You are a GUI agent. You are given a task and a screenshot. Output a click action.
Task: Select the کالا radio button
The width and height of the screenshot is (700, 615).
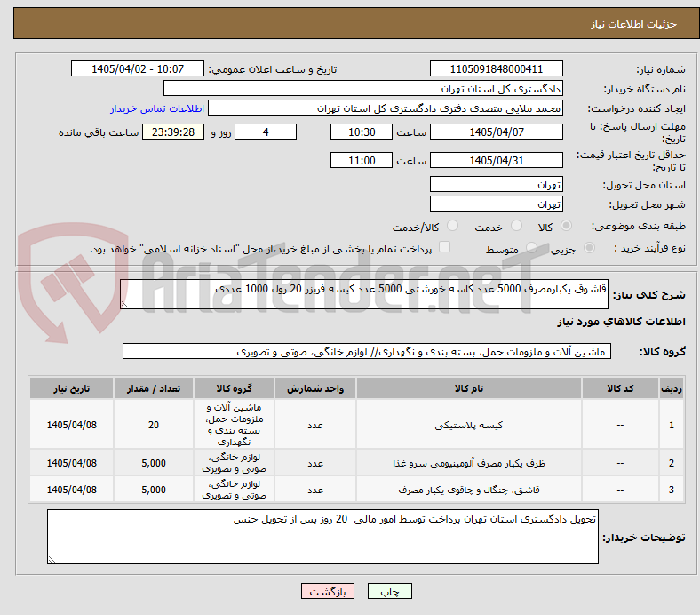(x=566, y=226)
